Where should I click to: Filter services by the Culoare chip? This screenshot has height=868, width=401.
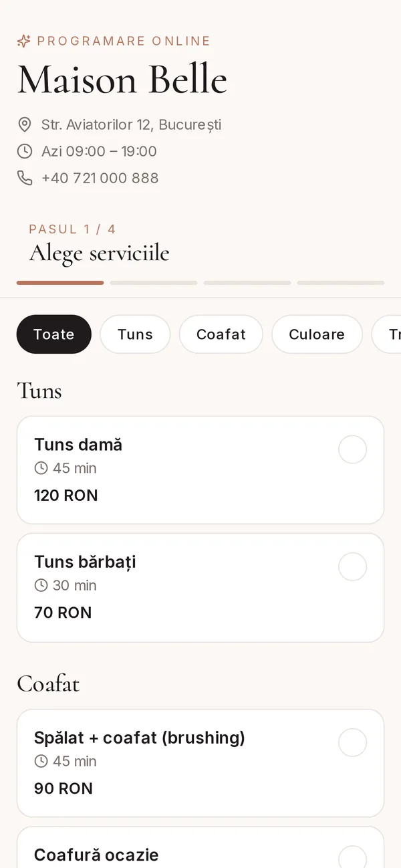[317, 334]
